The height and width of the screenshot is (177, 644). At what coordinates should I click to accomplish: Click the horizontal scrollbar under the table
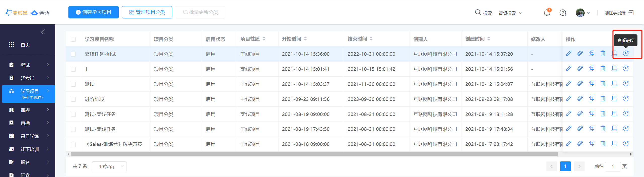click(314, 154)
